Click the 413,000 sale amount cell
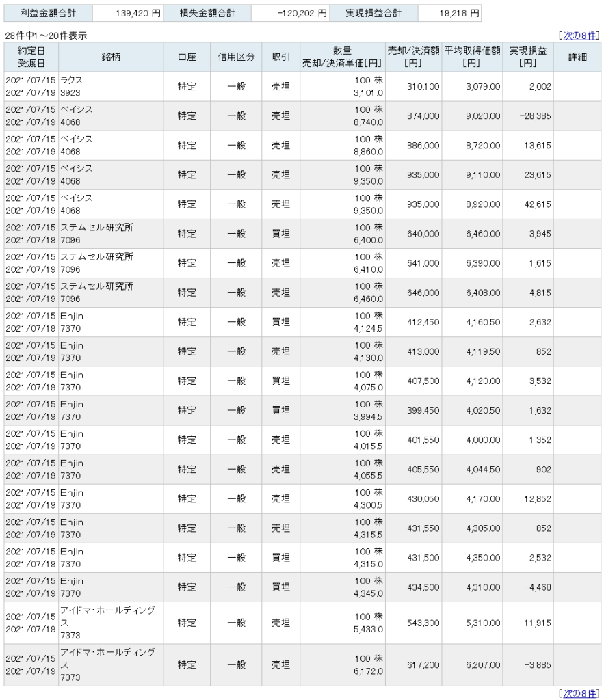The width and height of the screenshot is (604, 700). pyautogui.click(x=413, y=352)
